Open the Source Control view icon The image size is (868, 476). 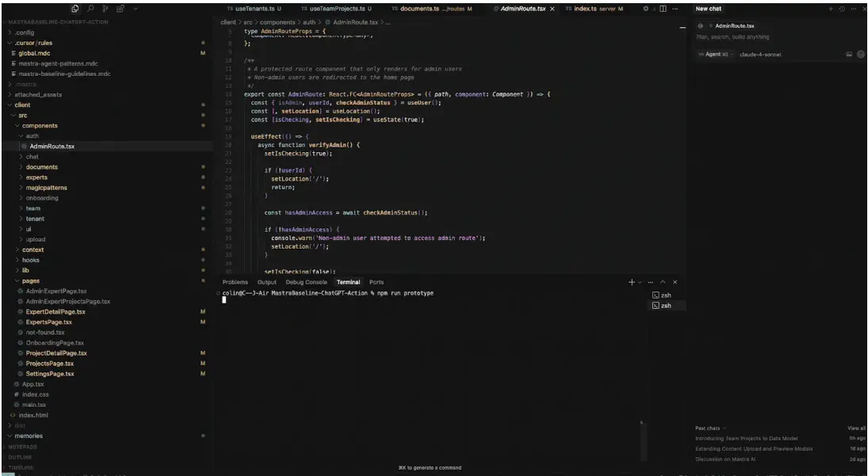point(105,9)
